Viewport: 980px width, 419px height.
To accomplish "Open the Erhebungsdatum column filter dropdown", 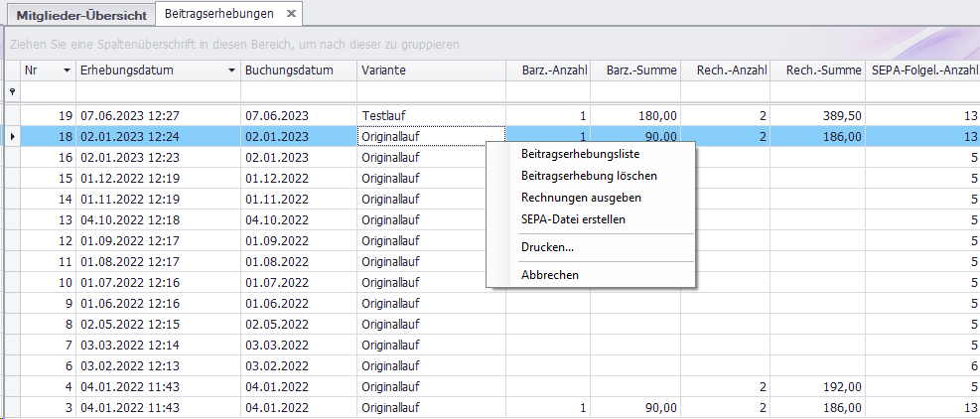I will point(231,70).
